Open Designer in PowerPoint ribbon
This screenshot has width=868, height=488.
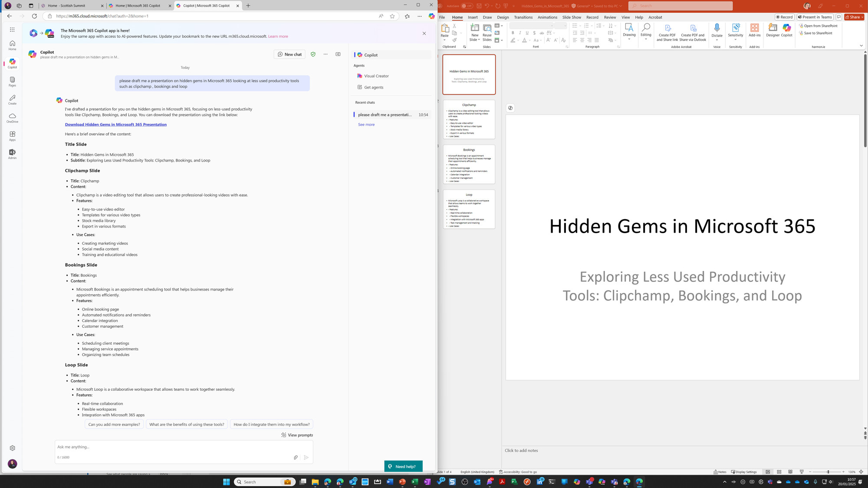tap(773, 30)
